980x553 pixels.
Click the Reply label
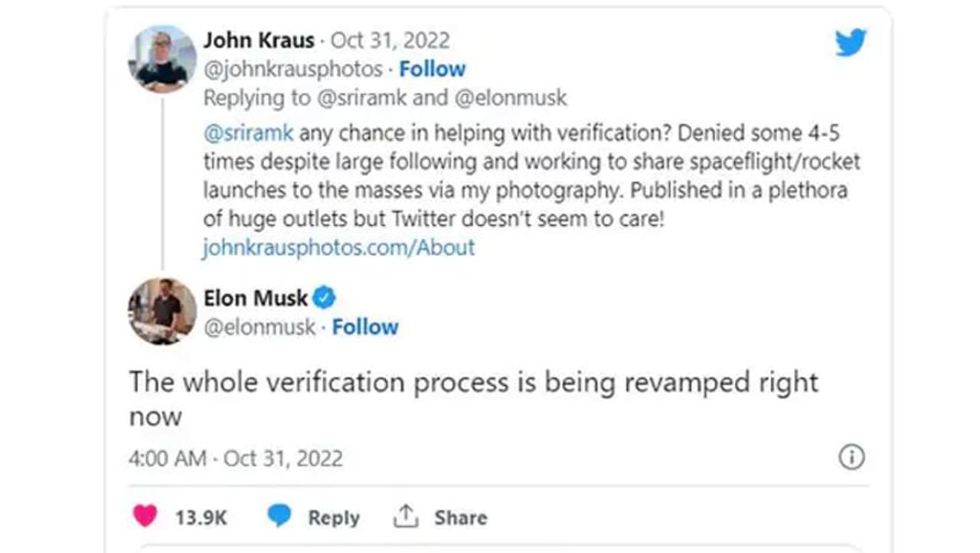coord(334,518)
